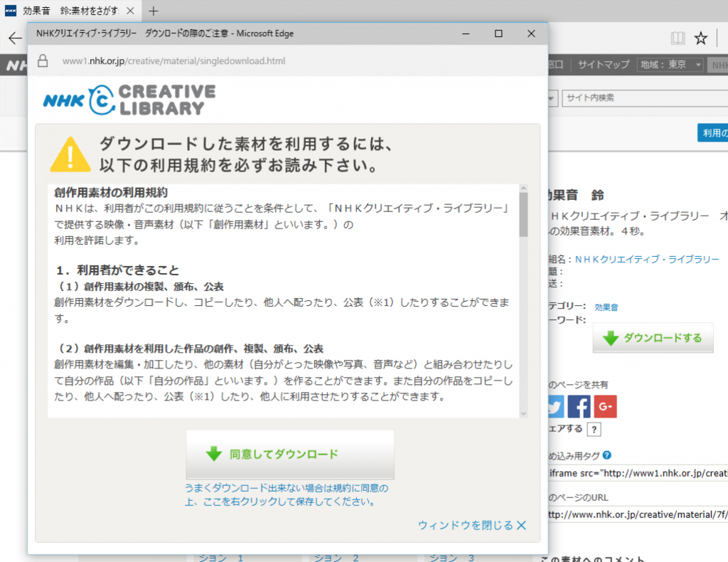Click the terms scrollbar thumb

(524, 215)
